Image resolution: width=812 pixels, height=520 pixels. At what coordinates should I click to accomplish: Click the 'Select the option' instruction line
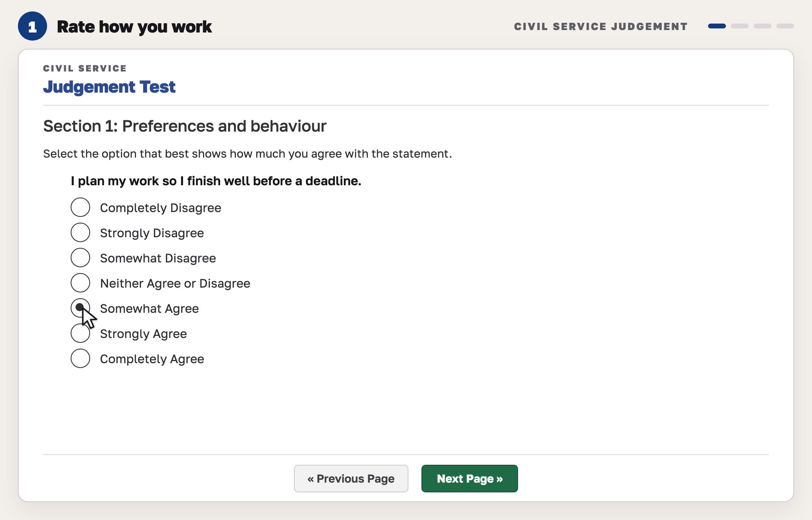(248, 154)
